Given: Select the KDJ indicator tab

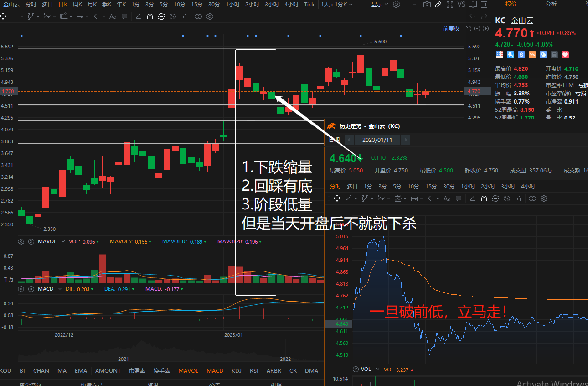Looking at the screenshot, I should (237, 371).
